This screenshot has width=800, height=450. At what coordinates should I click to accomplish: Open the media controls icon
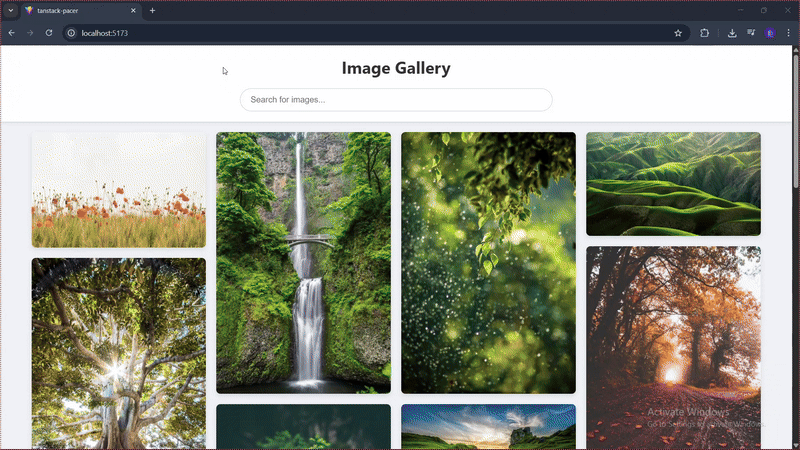click(751, 33)
